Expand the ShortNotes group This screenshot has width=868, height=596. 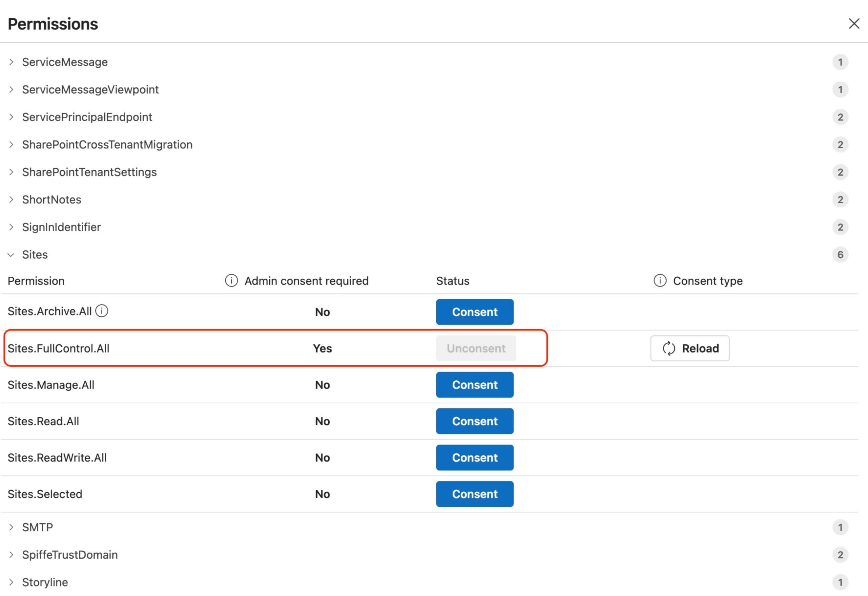pos(11,200)
